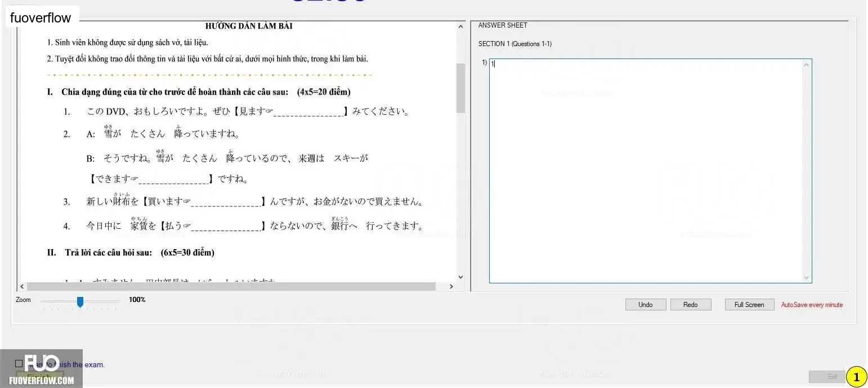Click the answer box scroll-down arrow
The height and width of the screenshot is (388, 868).
click(x=806, y=277)
